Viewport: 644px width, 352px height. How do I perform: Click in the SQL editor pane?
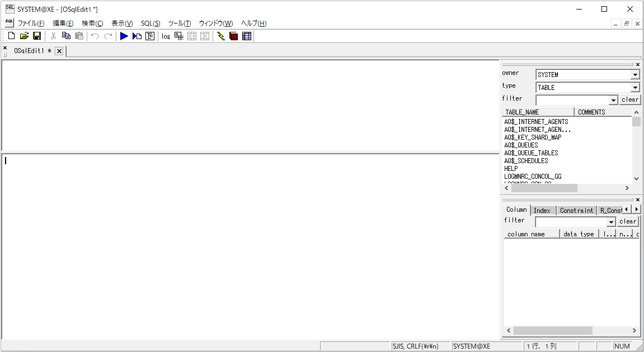pos(251,246)
